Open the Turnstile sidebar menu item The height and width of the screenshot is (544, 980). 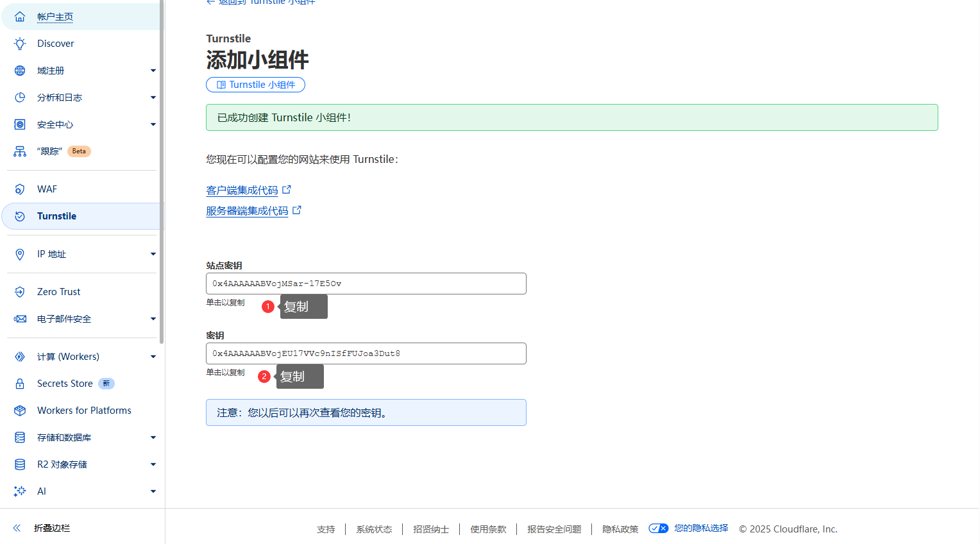pos(56,216)
